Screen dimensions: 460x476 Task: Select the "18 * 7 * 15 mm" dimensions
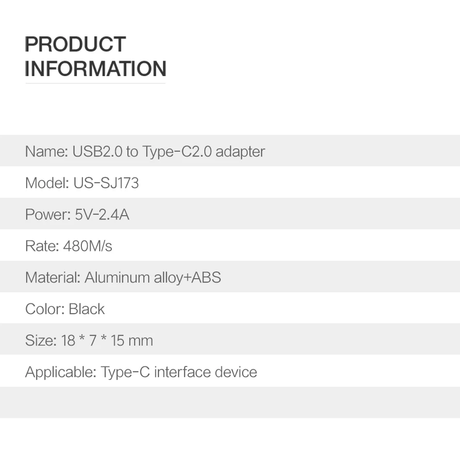coord(107,340)
